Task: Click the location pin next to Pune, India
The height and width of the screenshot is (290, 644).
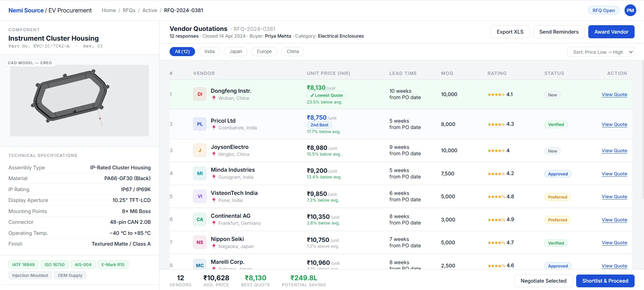Action: [x=214, y=200]
